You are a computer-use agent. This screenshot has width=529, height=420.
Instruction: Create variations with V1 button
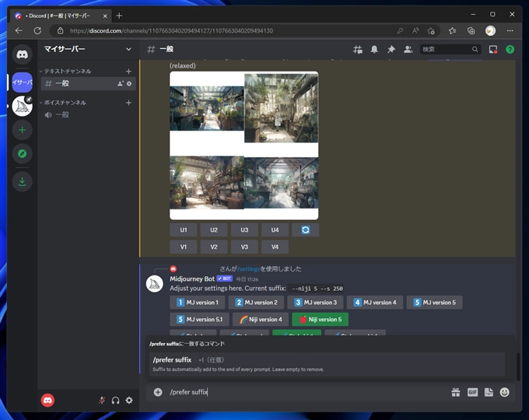pyautogui.click(x=183, y=247)
